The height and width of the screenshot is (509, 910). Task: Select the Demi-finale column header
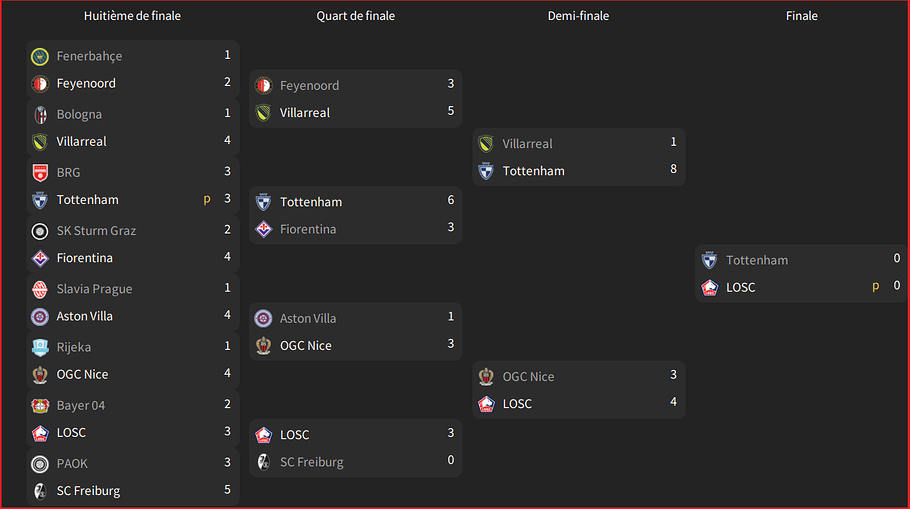579,16
